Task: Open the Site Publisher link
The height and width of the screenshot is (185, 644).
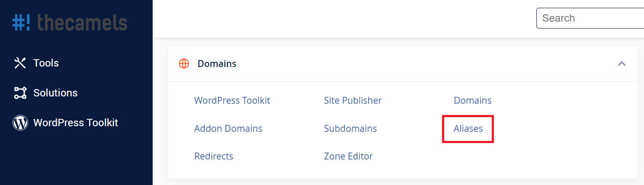Action: pyautogui.click(x=353, y=101)
